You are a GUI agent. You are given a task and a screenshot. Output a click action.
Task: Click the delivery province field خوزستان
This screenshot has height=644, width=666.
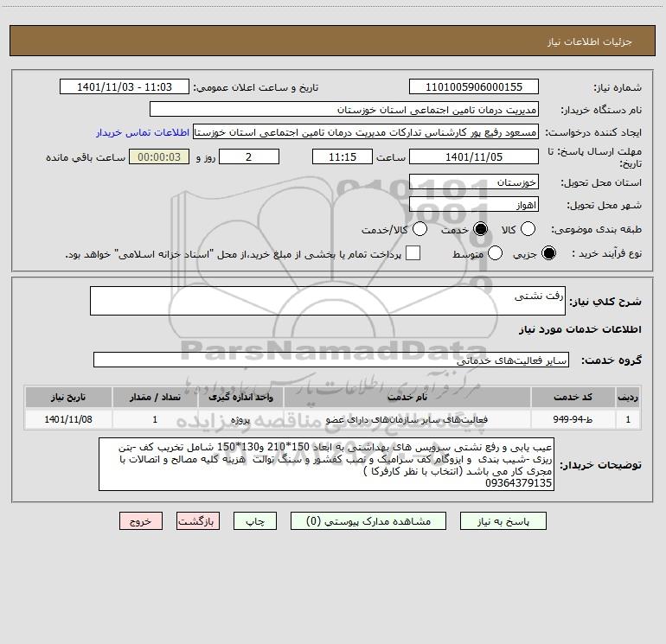point(474,182)
